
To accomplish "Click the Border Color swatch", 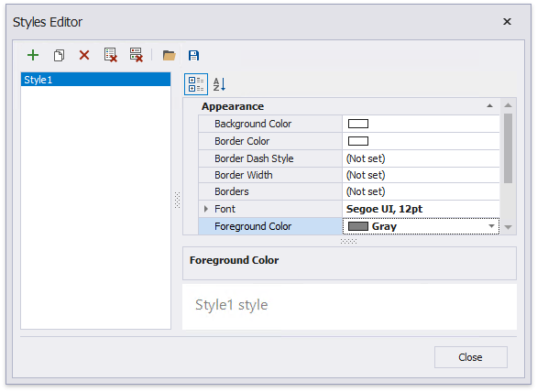I will 358,141.
